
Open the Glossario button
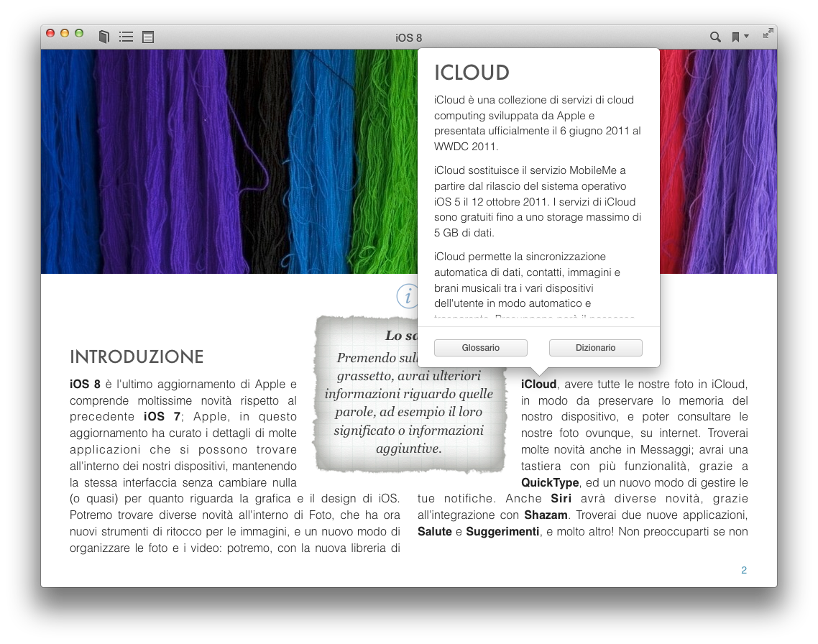coord(480,348)
